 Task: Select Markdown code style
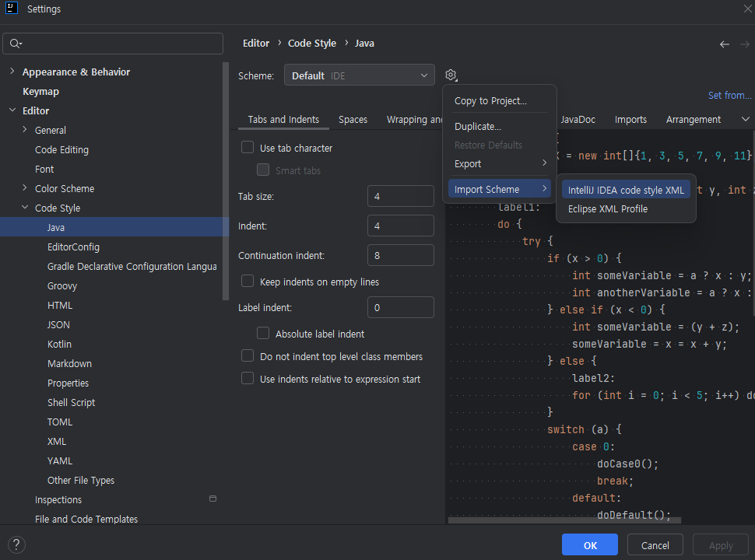tap(69, 364)
